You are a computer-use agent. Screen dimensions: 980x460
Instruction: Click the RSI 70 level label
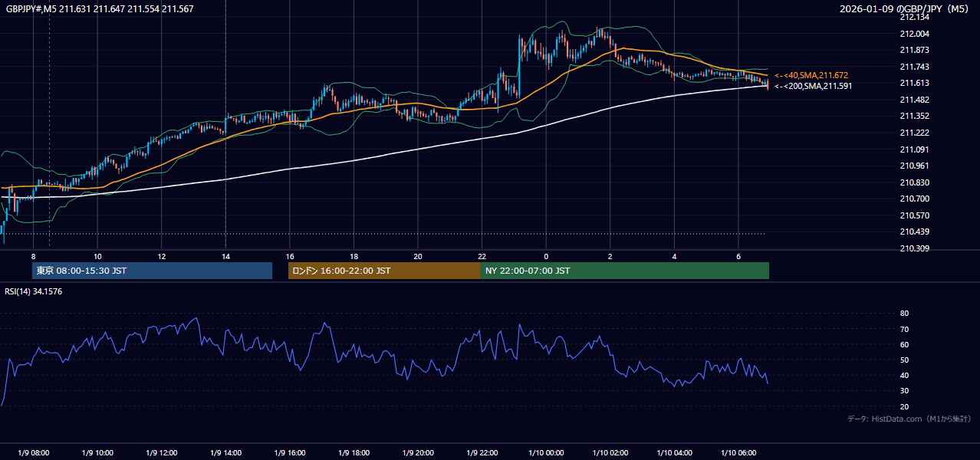904,329
